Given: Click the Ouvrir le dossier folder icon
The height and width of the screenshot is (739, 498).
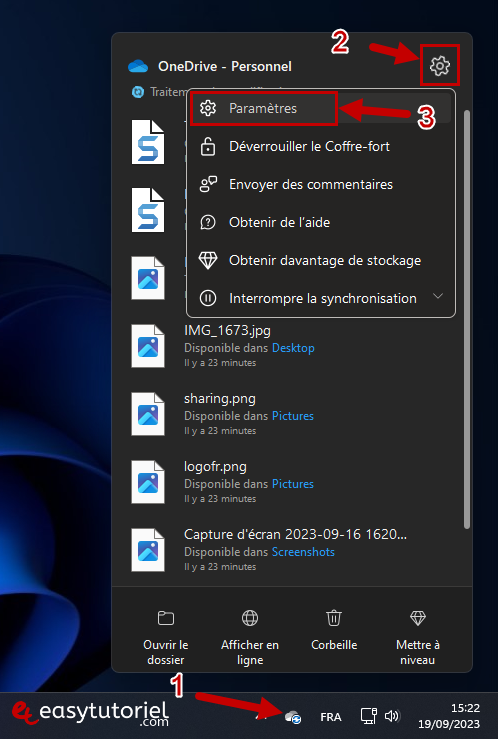Looking at the screenshot, I should click(x=166, y=617).
